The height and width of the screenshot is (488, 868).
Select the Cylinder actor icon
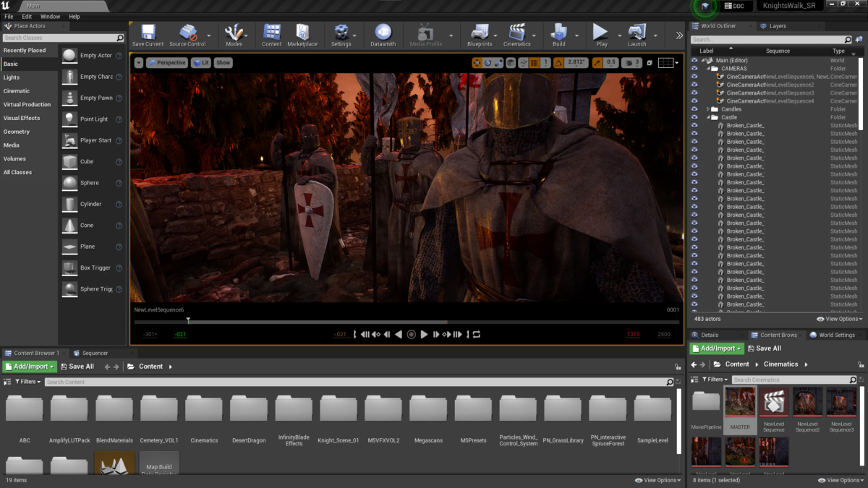(69, 205)
